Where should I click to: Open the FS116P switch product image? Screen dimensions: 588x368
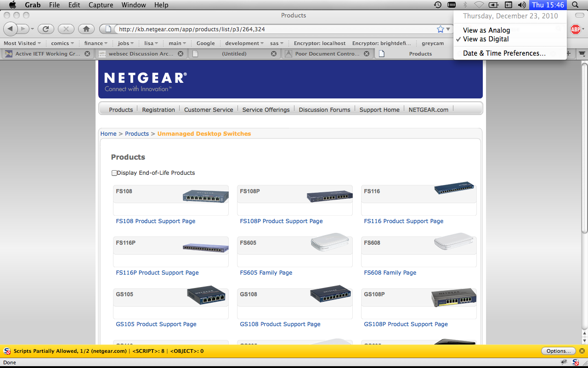(x=205, y=247)
